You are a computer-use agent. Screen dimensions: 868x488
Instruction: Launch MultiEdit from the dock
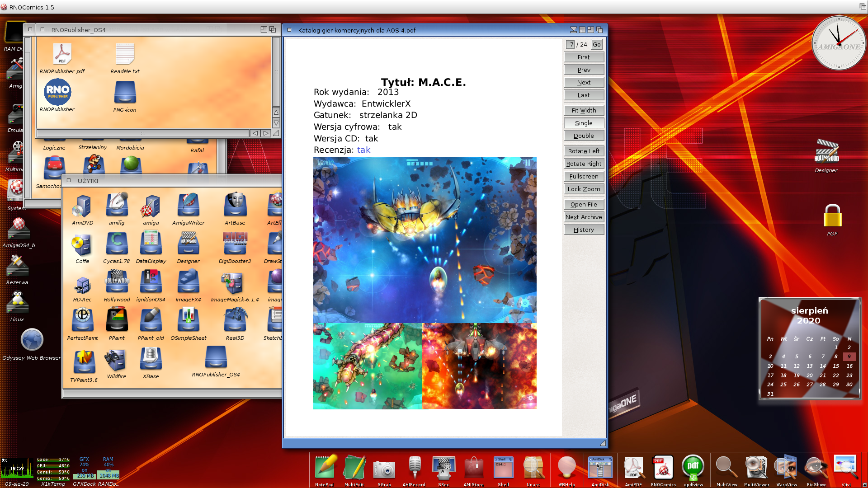pyautogui.click(x=354, y=468)
